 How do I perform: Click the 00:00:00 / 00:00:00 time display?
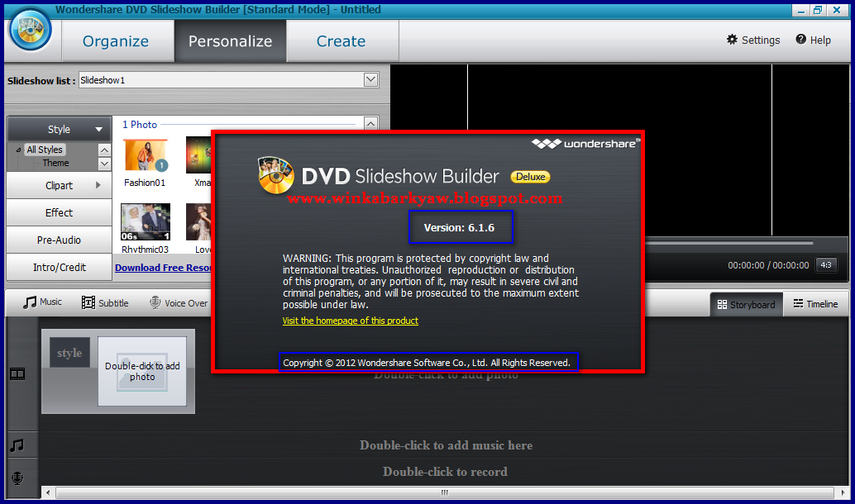point(768,265)
